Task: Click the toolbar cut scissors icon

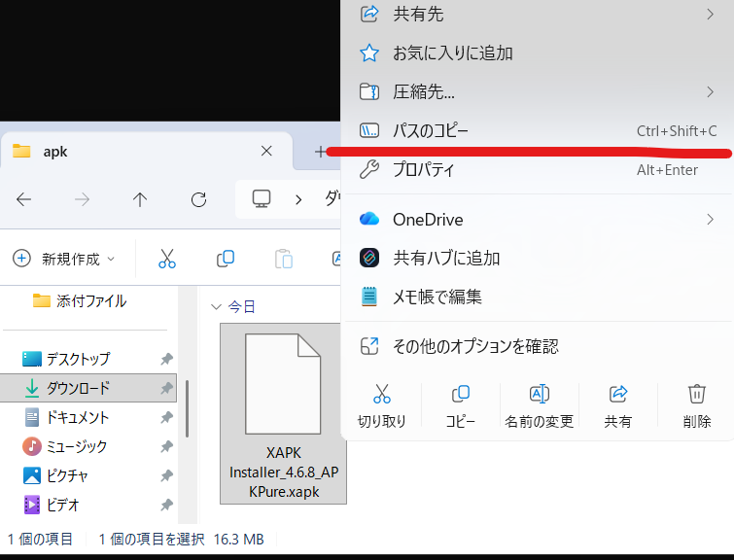Action: pos(167,259)
